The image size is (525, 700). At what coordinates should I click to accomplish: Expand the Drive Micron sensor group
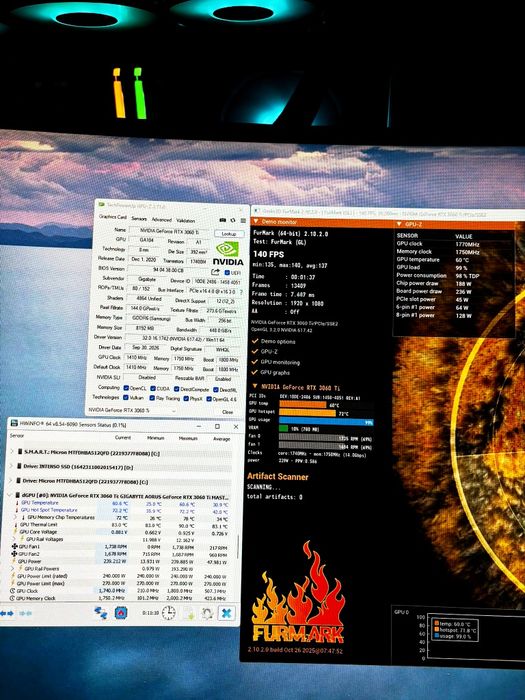click(x=11, y=481)
